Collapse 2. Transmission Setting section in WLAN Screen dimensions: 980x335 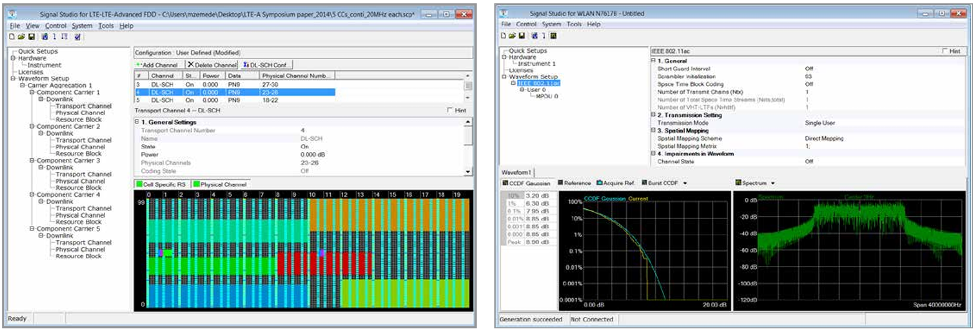coord(653,115)
